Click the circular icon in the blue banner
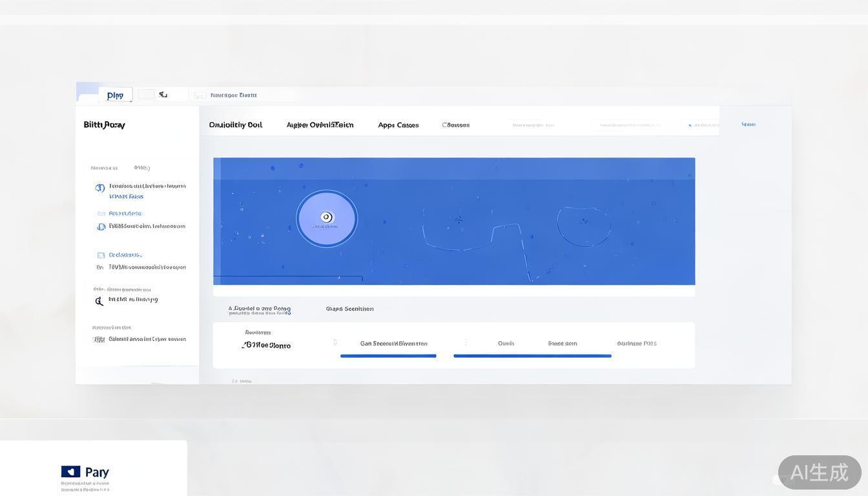 tap(327, 218)
